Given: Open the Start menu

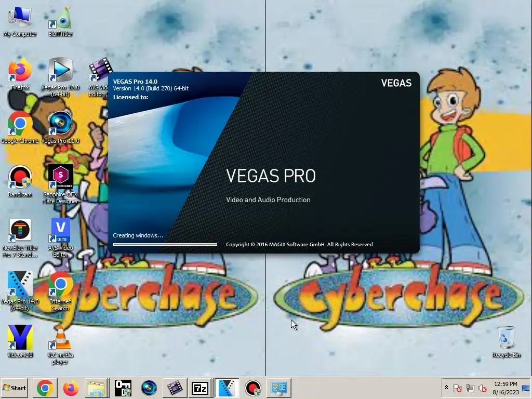Looking at the screenshot, I should tap(14, 388).
